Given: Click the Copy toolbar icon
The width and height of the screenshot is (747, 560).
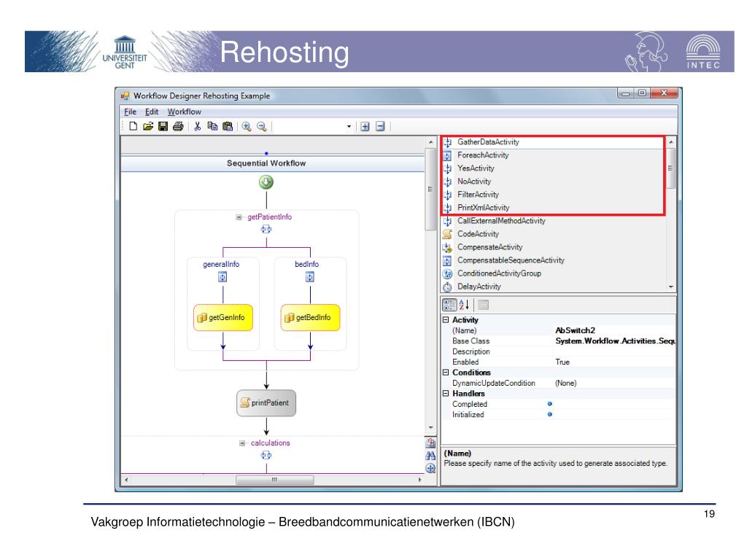Looking at the screenshot, I should 212,126.
